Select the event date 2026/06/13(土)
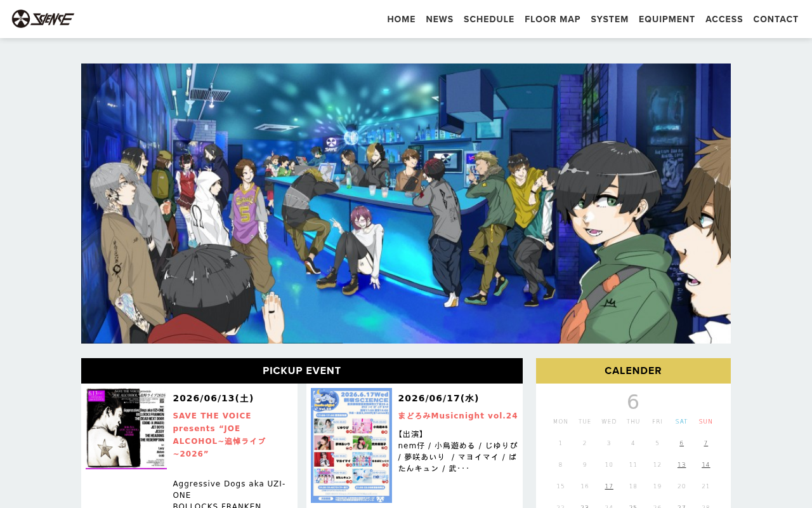This screenshot has height=508, width=812. point(213,398)
